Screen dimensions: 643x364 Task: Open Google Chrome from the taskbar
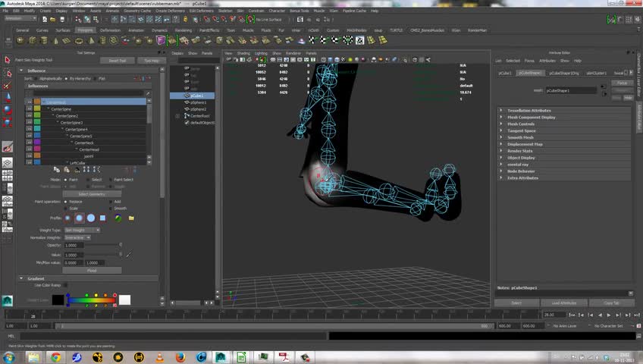(x=55, y=356)
